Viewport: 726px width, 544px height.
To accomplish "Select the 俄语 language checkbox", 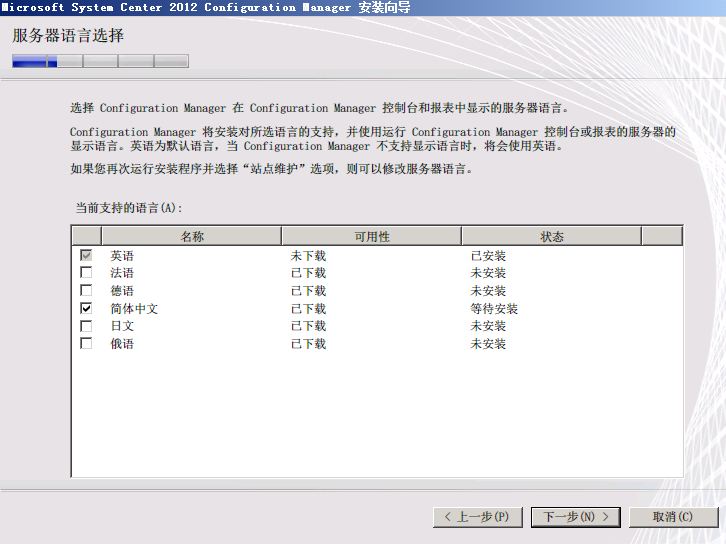I will (86, 344).
